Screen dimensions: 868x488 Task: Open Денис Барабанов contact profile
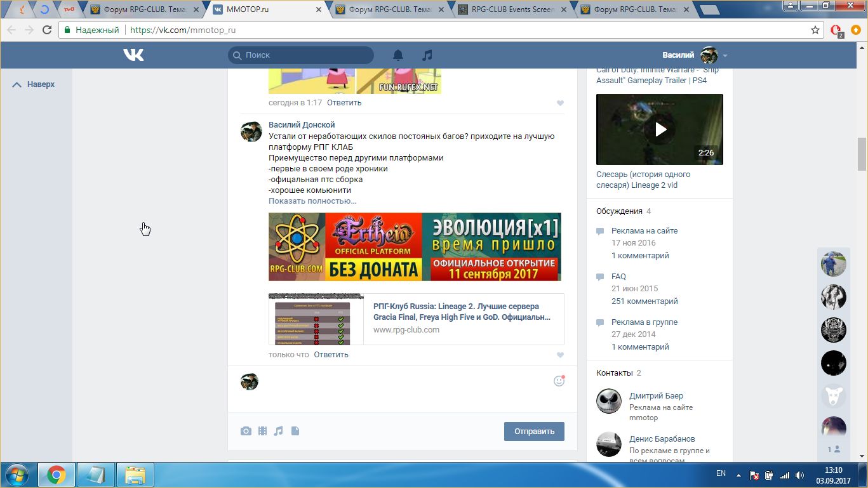(x=662, y=439)
